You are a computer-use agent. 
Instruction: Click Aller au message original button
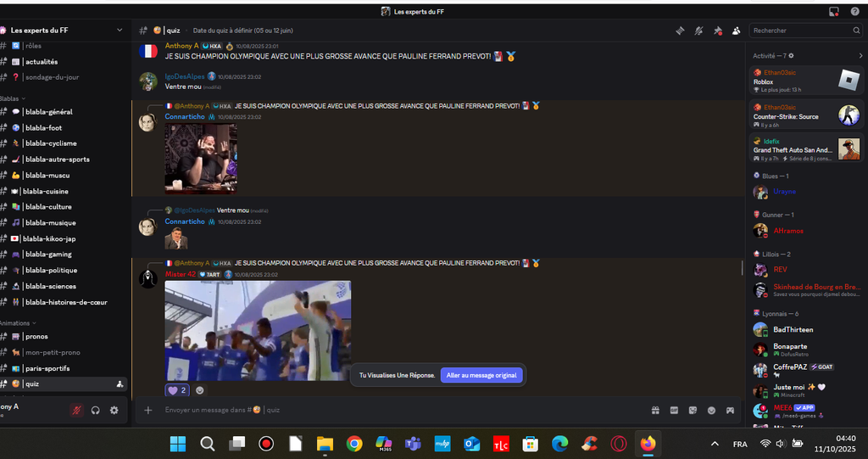click(x=481, y=375)
